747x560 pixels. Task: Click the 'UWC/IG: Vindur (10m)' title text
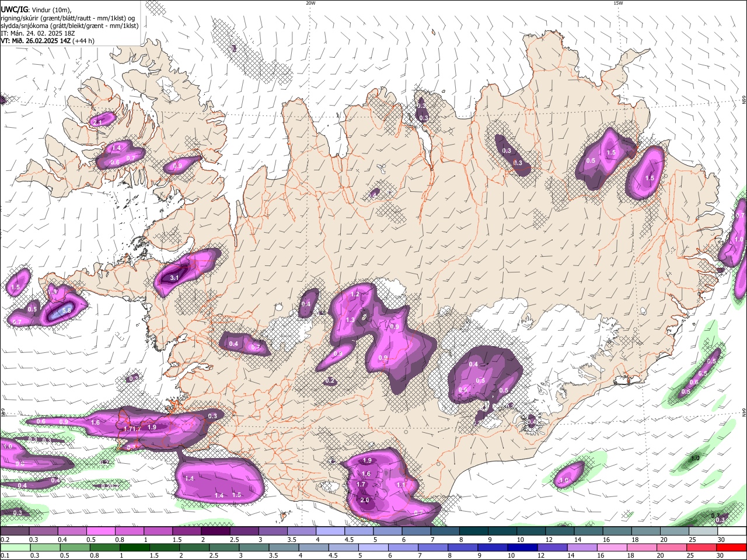[36, 10]
